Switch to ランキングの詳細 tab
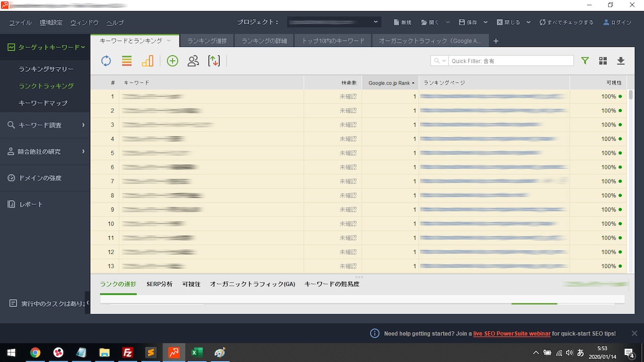 (264, 41)
